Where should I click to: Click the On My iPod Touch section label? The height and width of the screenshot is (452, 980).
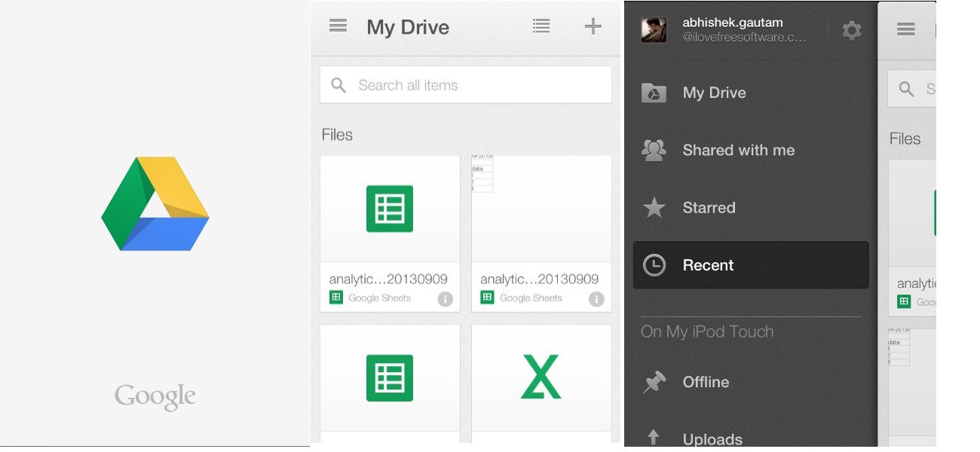[707, 331]
